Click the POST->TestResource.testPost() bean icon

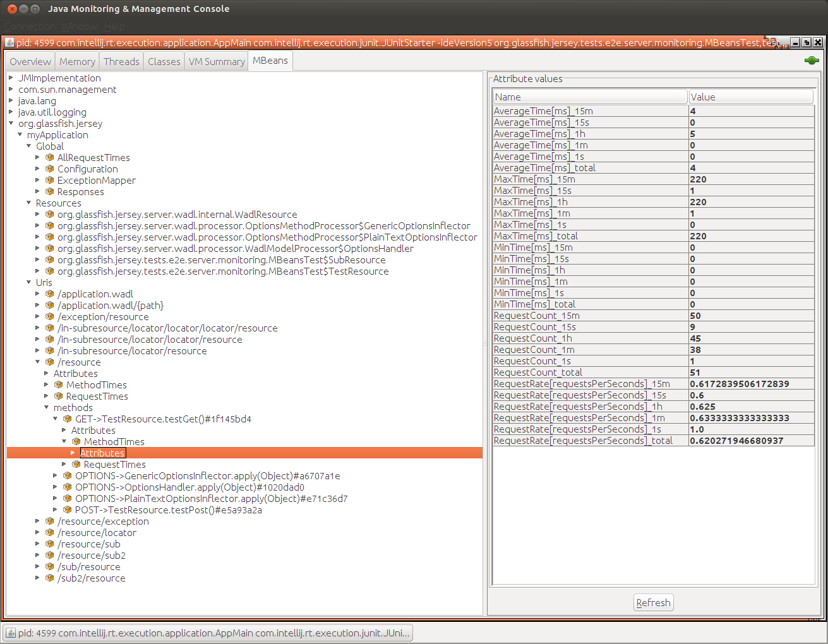coord(67,510)
